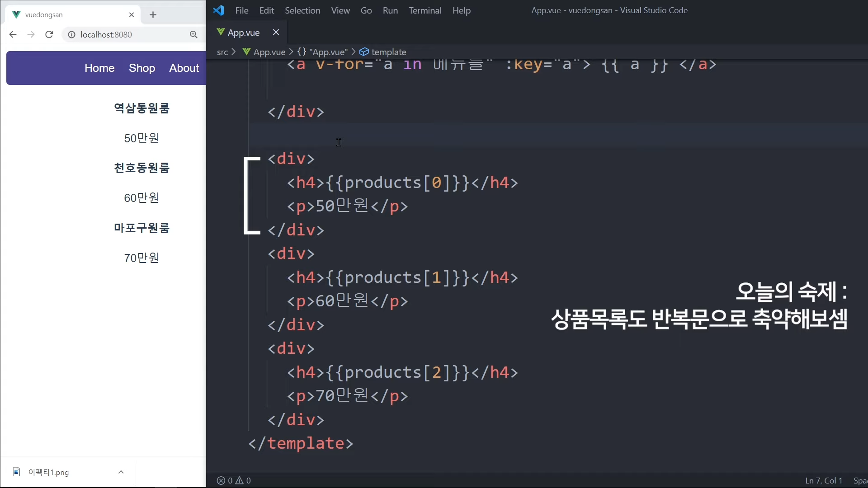This screenshot has height=488, width=868.
Task: Open the downloaded 이펙터1.png file
Action: (x=48, y=472)
